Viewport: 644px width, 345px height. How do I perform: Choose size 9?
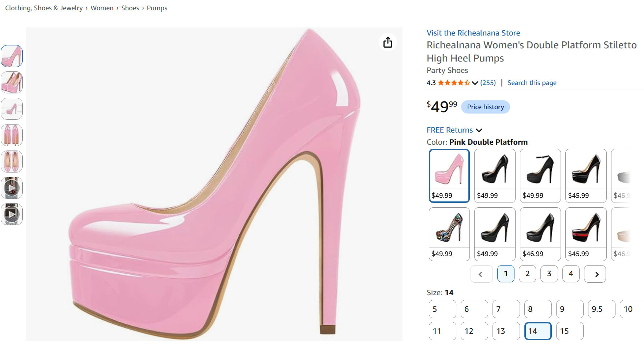click(570, 309)
